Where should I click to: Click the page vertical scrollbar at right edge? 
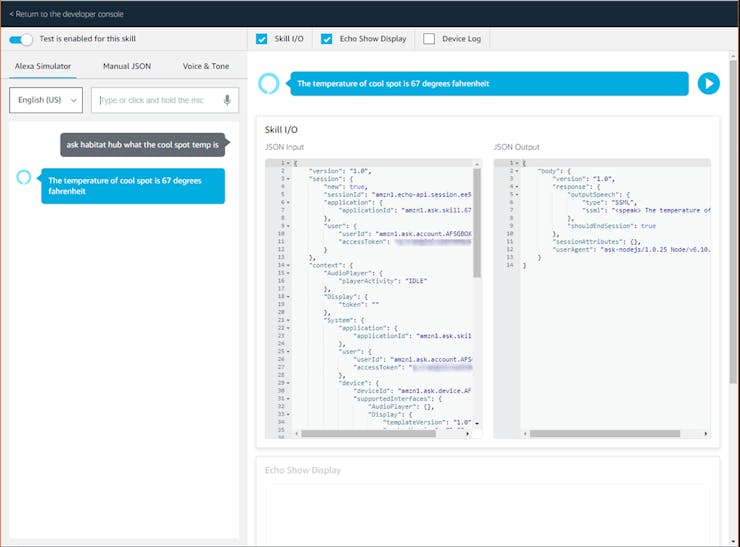[733, 222]
